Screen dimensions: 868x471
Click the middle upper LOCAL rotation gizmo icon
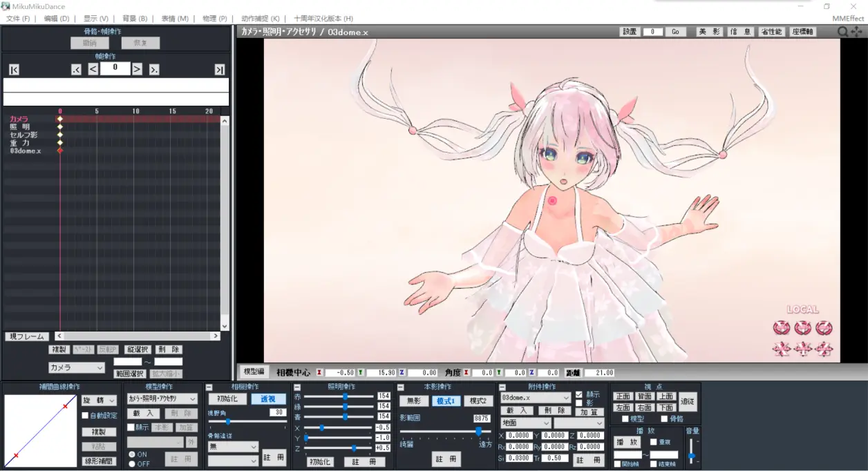tap(802, 328)
